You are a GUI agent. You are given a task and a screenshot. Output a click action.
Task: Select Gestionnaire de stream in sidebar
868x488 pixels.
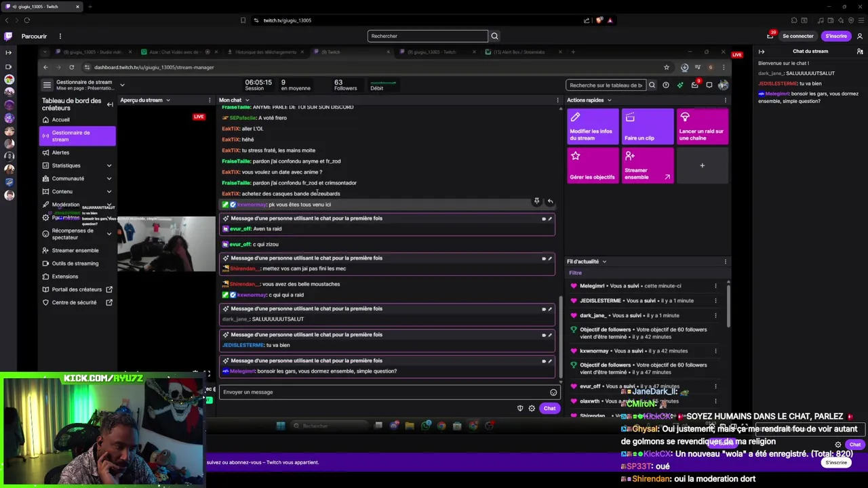tap(77, 136)
